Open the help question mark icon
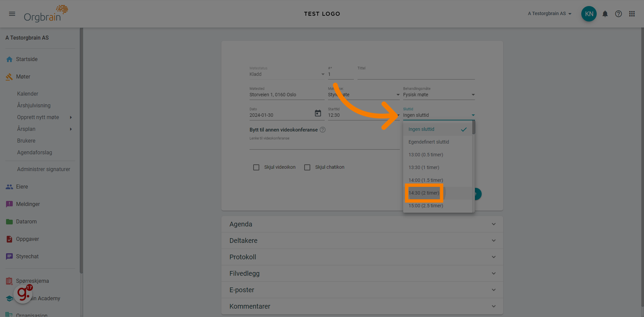The height and width of the screenshot is (317, 644). [x=618, y=14]
